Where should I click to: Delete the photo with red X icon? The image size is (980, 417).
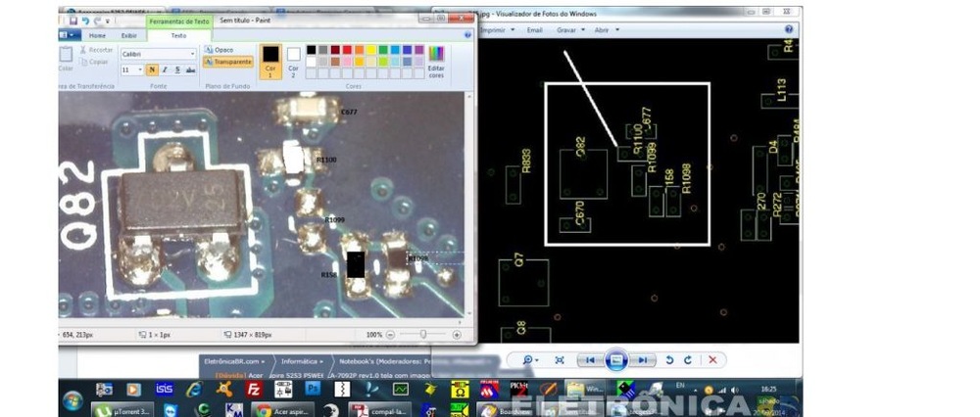[712, 360]
